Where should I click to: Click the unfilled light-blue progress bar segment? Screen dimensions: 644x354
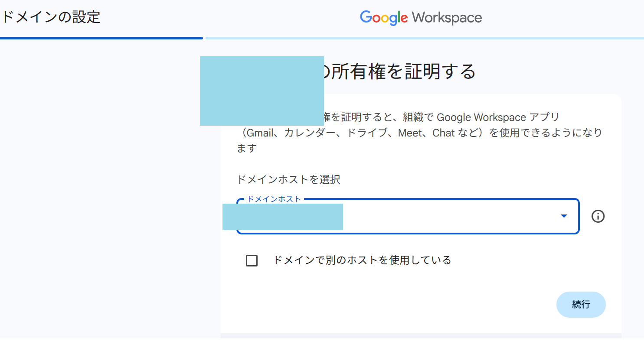tap(424, 38)
